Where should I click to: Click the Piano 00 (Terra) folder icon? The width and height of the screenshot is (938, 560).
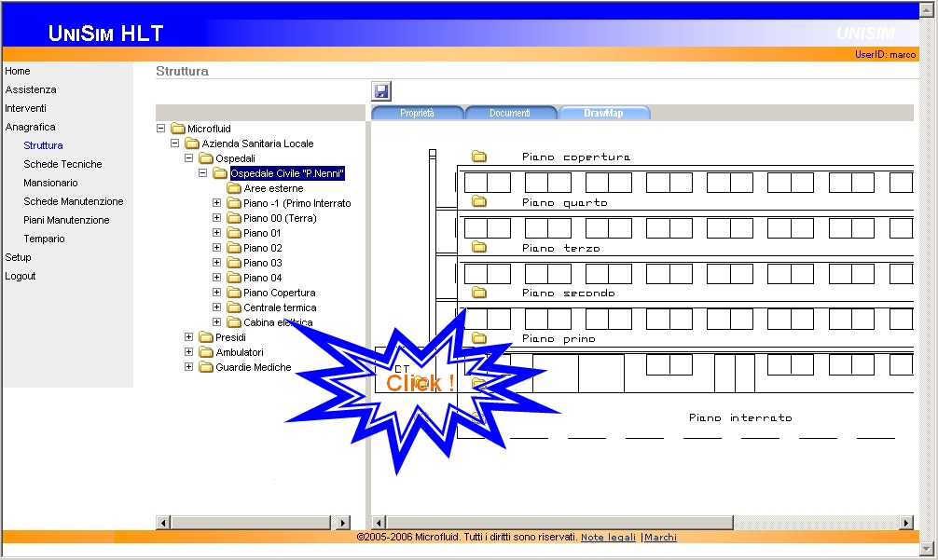click(234, 218)
